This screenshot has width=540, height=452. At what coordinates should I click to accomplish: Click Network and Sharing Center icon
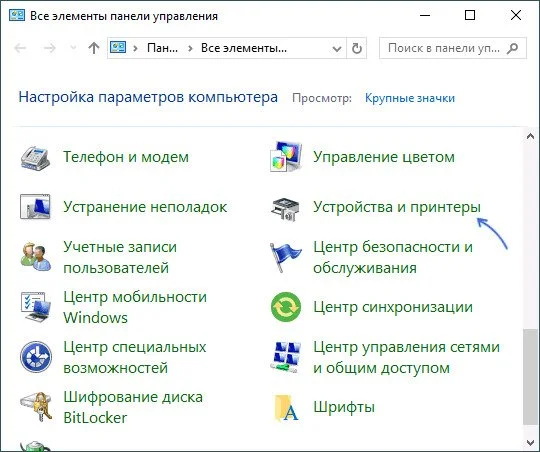coord(285,357)
